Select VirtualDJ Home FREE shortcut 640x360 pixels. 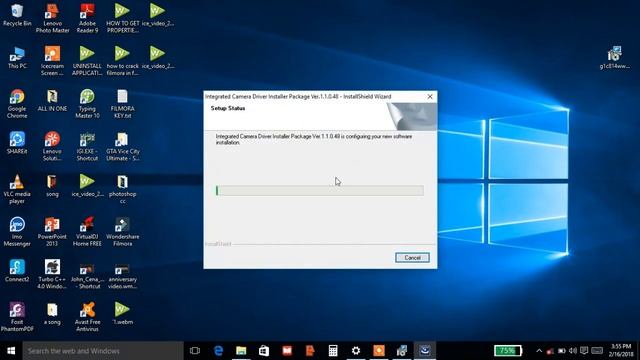pyautogui.click(x=87, y=231)
